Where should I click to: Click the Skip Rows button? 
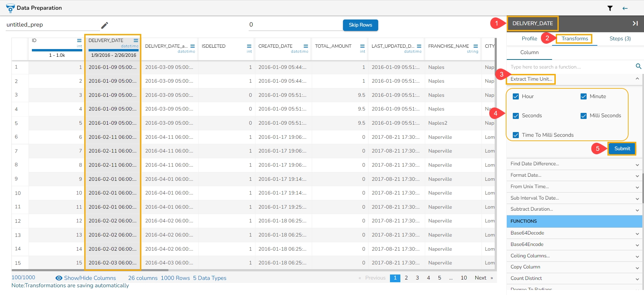coord(360,25)
